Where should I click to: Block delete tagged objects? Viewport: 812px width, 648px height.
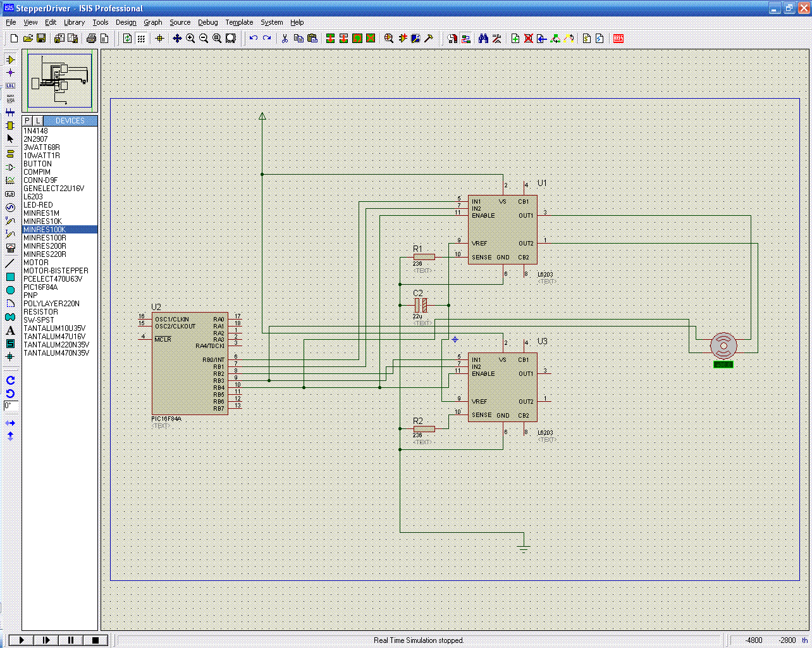(x=371, y=39)
